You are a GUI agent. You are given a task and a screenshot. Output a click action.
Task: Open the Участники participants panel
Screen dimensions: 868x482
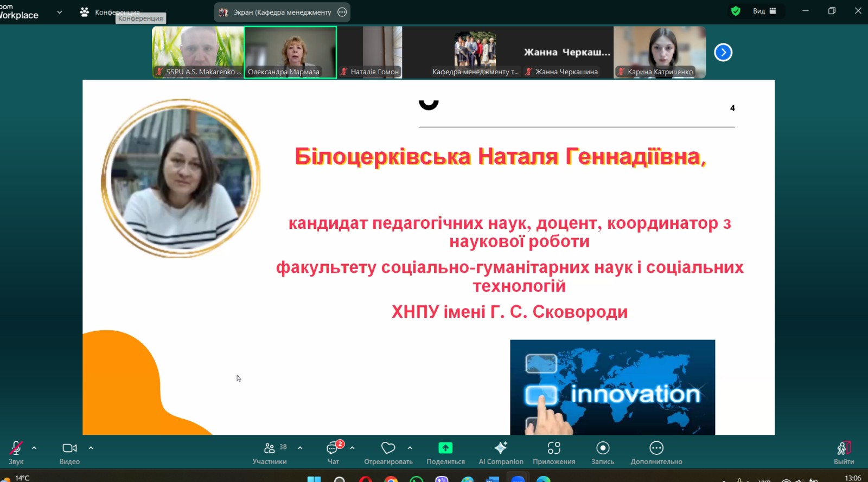(269, 453)
